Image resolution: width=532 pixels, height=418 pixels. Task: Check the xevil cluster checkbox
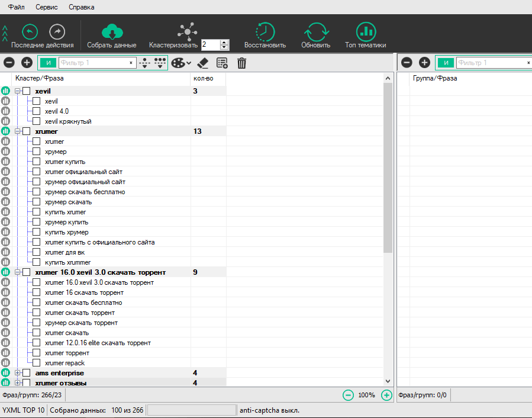(x=27, y=91)
